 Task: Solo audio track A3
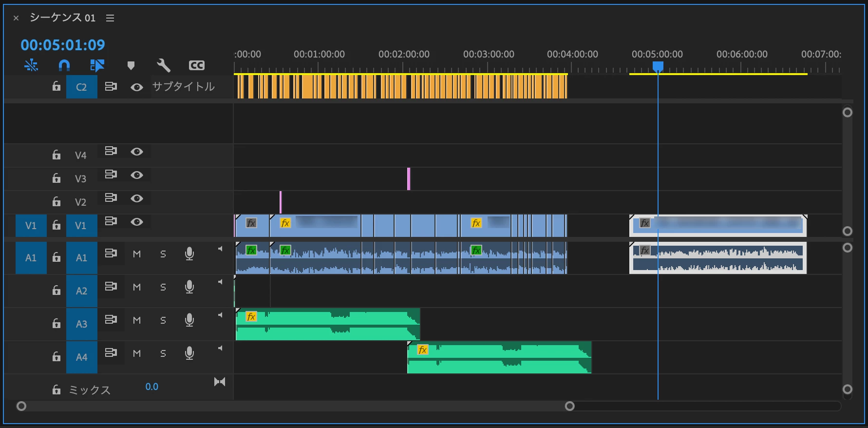(163, 320)
